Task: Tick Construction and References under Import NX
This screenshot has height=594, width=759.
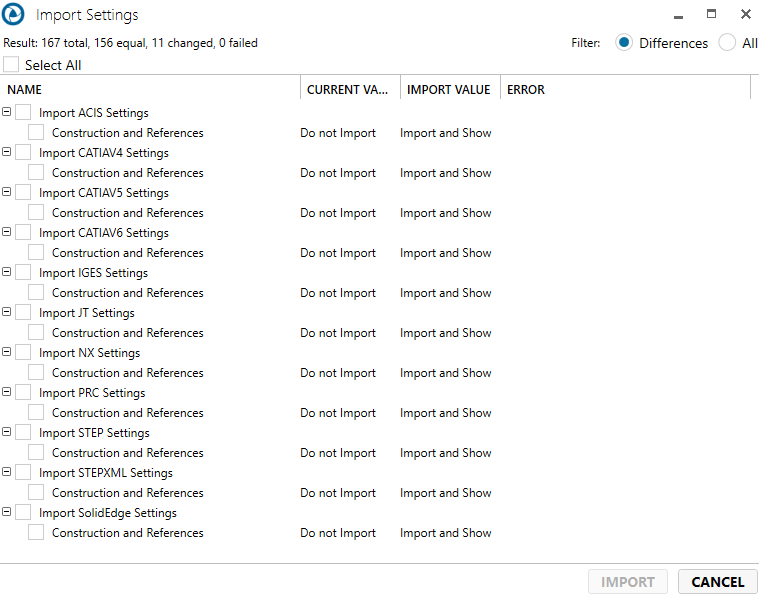Action: pyautogui.click(x=36, y=373)
